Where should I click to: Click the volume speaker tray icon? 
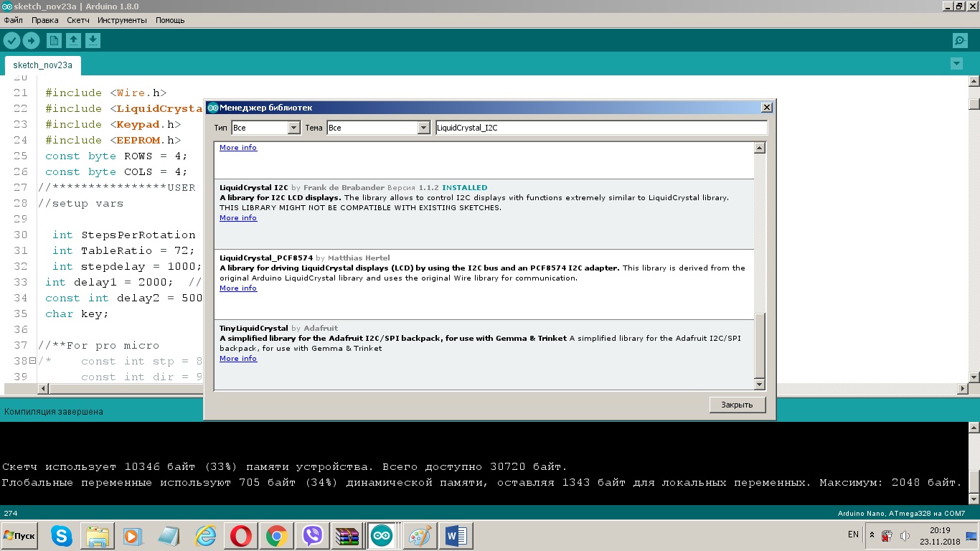tap(905, 535)
